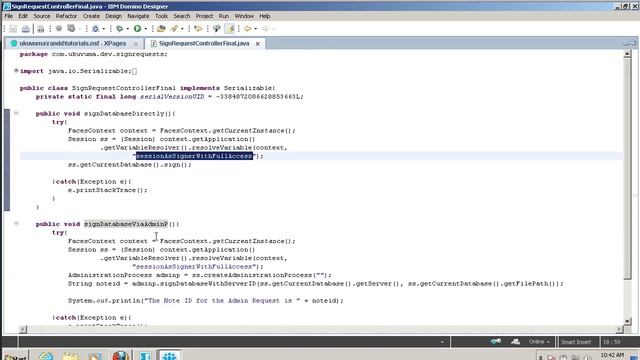This screenshot has height=360, width=640.
Task: Click the status bar key icon
Action: pos(496,341)
